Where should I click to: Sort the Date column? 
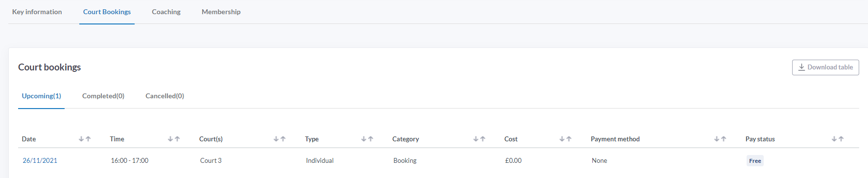(85, 139)
